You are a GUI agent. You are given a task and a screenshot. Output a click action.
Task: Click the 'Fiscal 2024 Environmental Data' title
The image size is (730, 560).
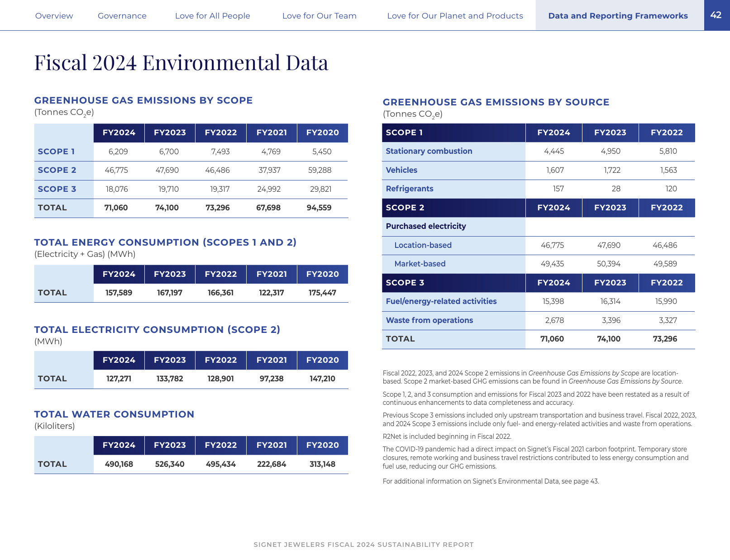(x=181, y=62)
